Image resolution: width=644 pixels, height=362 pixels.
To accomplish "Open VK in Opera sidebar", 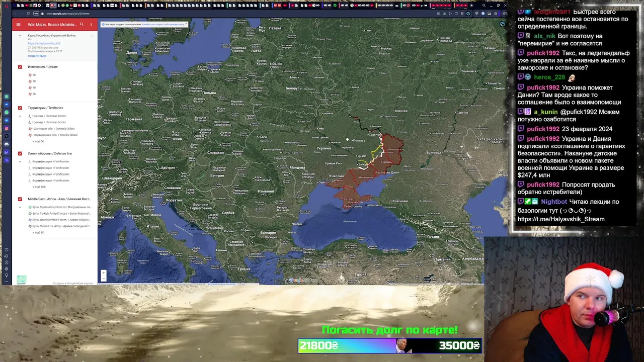I will click(x=7, y=120).
